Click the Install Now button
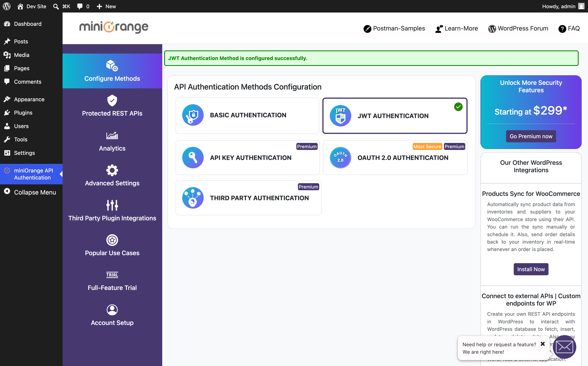The width and height of the screenshot is (588, 366). (531, 269)
